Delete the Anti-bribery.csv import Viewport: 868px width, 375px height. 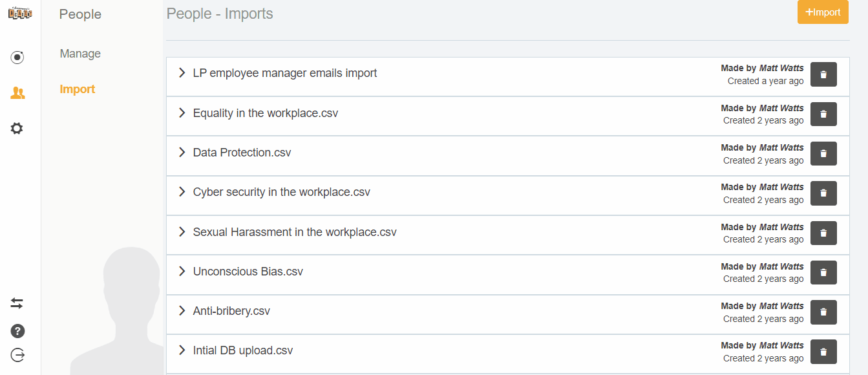coord(823,312)
